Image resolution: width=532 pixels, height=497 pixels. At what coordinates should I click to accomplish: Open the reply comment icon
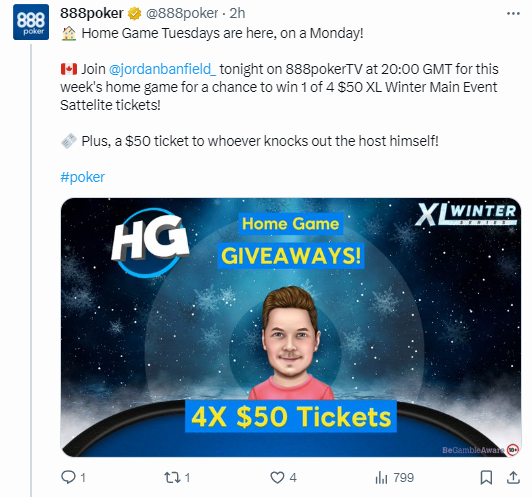(68, 477)
